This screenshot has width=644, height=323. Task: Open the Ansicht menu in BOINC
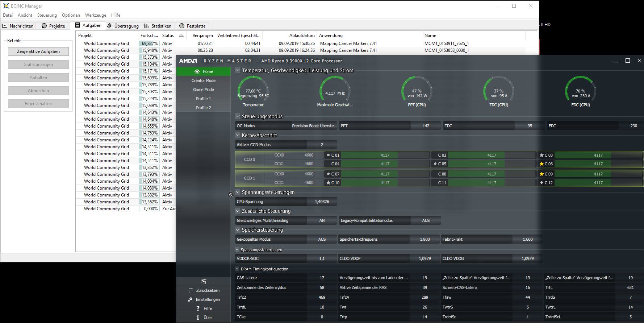(x=25, y=15)
